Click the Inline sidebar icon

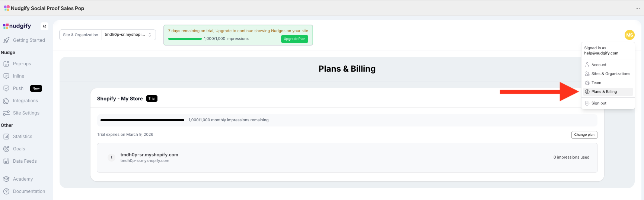pyautogui.click(x=6, y=76)
